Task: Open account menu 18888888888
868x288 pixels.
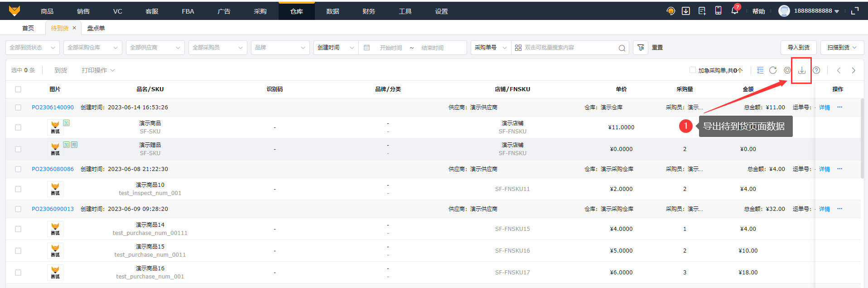Action: tap(816, 11)
